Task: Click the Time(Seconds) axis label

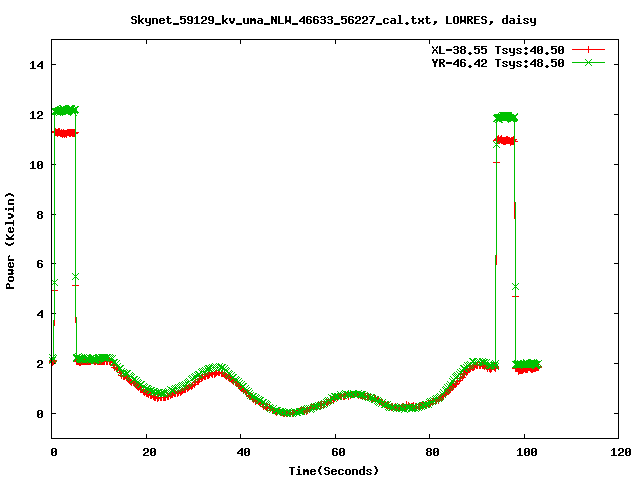Action: coord(333,471)
